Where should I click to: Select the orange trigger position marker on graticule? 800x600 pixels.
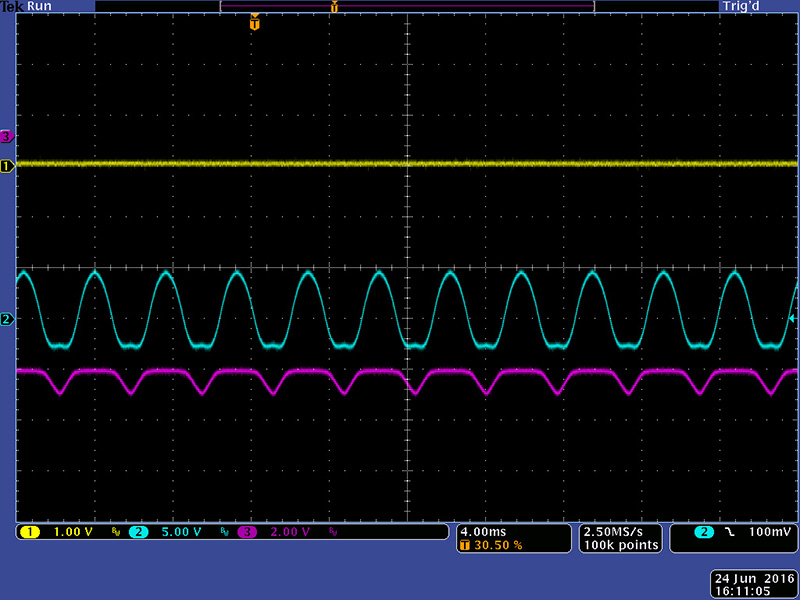254,22
